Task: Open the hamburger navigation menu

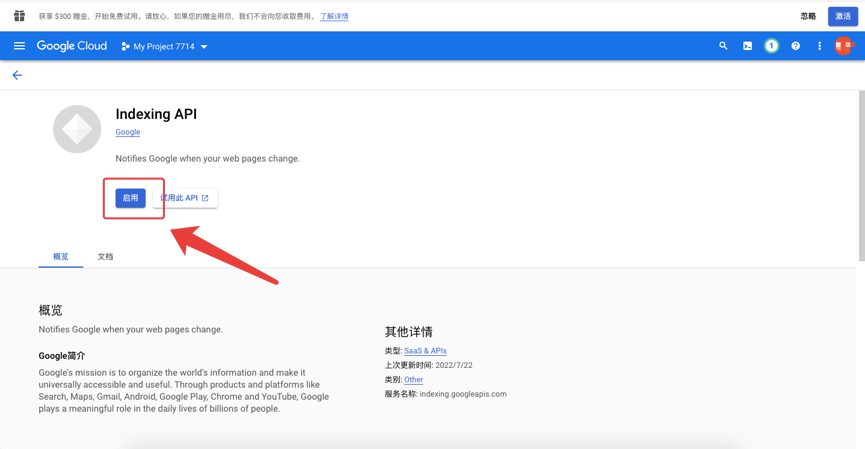Action: (19, 46)
